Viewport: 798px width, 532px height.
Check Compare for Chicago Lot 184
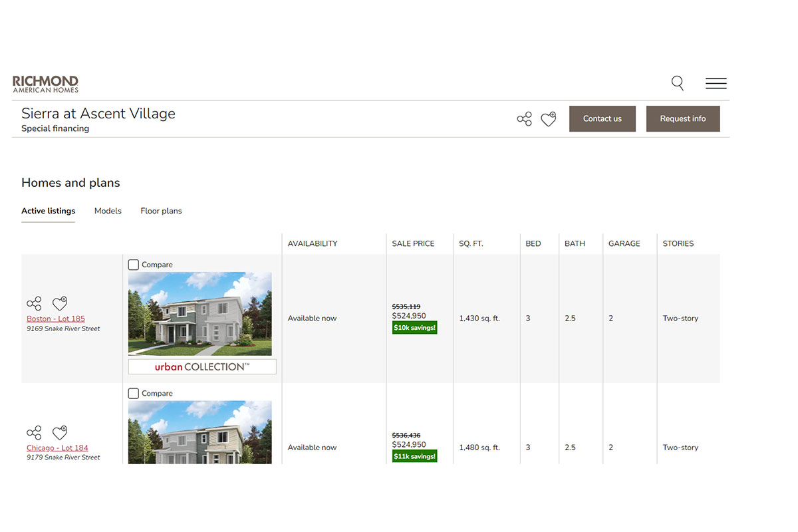(134, 394)
